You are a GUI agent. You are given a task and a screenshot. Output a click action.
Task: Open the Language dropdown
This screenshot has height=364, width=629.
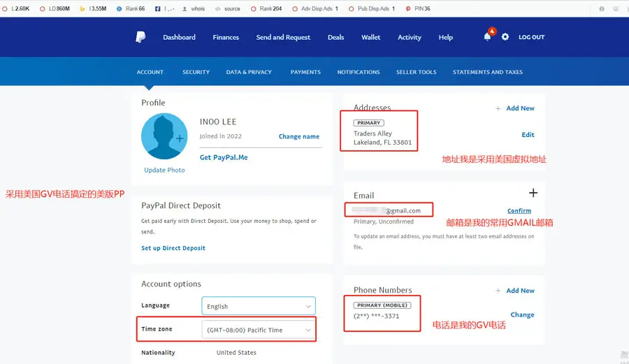click(x=259, y=306)
